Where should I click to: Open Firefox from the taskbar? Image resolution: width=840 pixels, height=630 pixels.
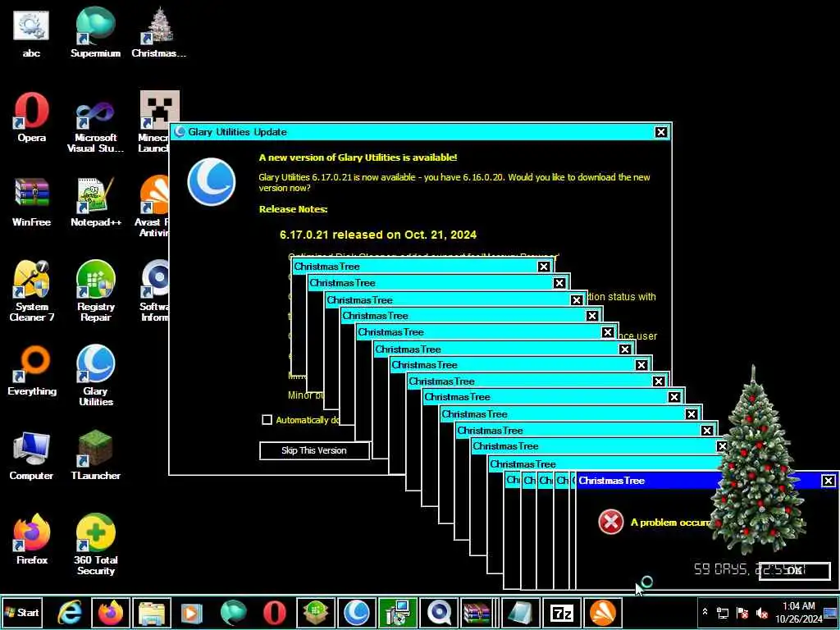tap(111, 612)
